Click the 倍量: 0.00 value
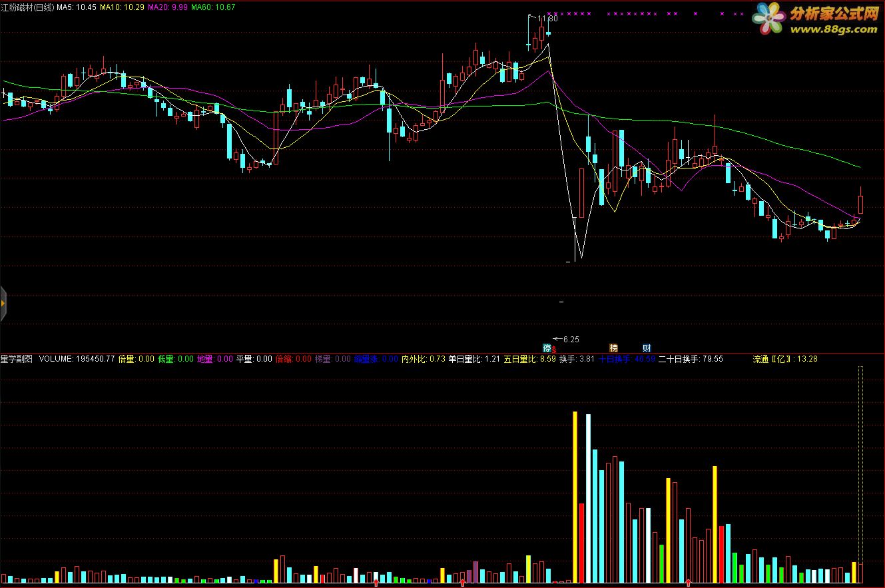This screenshot has width=885, height=588. tap(136, 359)
